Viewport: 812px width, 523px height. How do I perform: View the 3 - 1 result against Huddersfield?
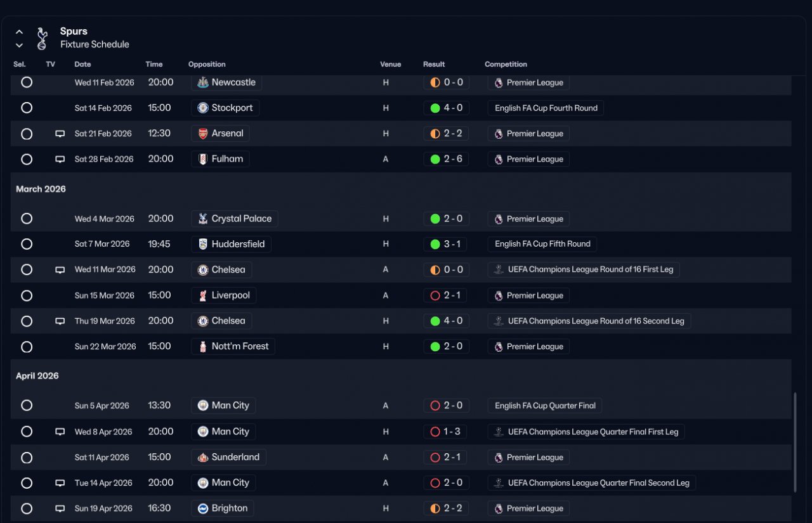pyautogui.click(x=447, y=244)
